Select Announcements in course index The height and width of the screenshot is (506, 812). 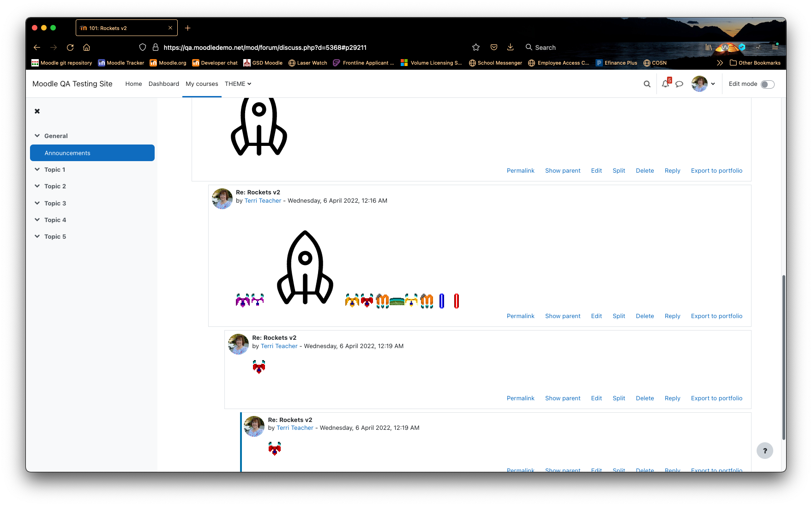[92, 153]
